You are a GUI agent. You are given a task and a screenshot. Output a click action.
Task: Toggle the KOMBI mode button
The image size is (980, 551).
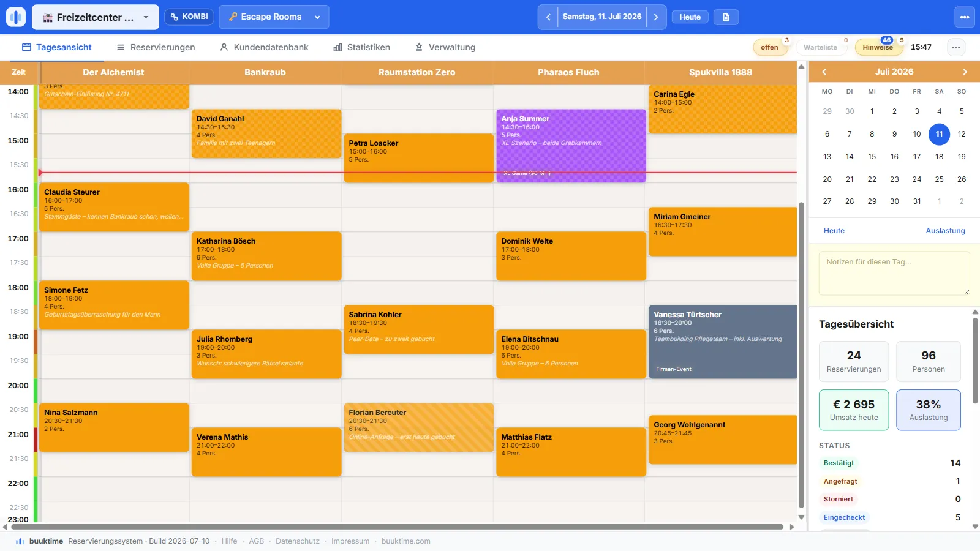[x=189, y=17]
